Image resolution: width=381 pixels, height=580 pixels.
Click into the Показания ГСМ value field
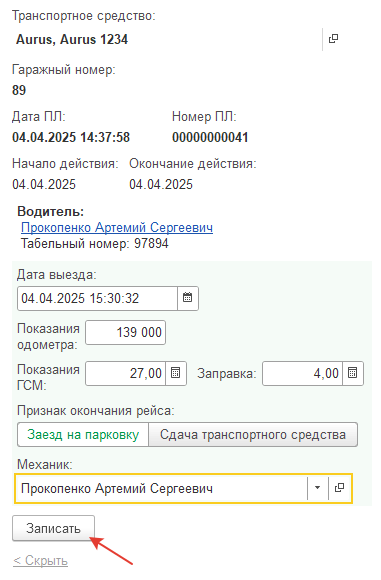(x=125, y=373)
